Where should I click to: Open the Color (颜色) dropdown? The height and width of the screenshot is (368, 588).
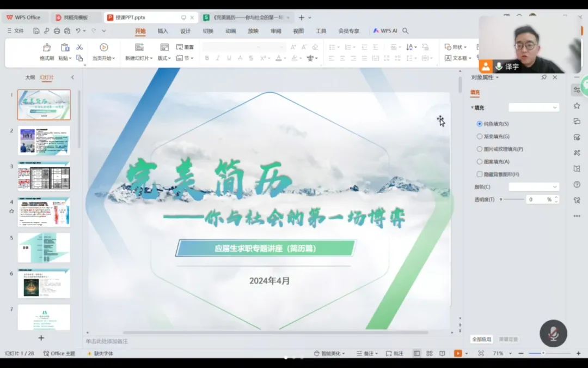coord(534,187)
